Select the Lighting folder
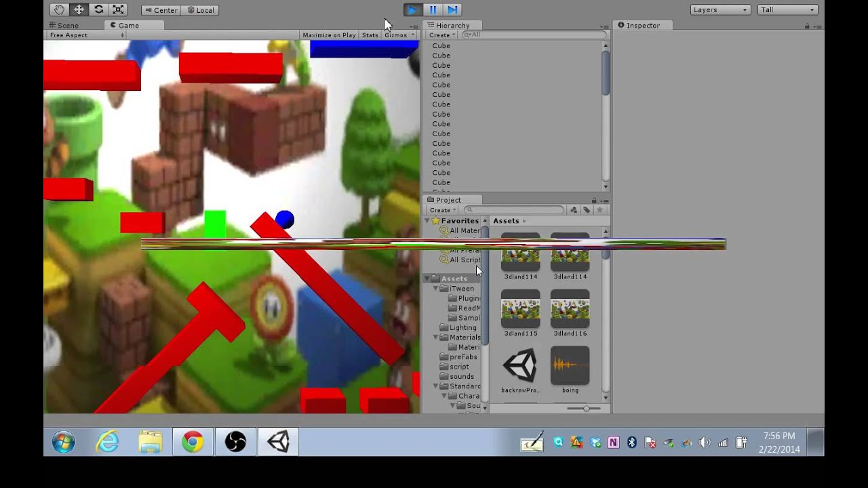 coord(458,327)
